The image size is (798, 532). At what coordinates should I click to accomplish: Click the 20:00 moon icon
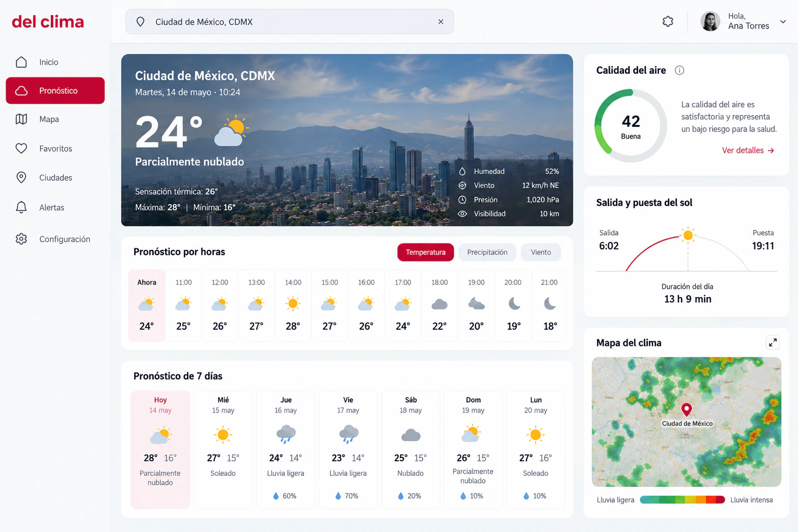[514, 303]
